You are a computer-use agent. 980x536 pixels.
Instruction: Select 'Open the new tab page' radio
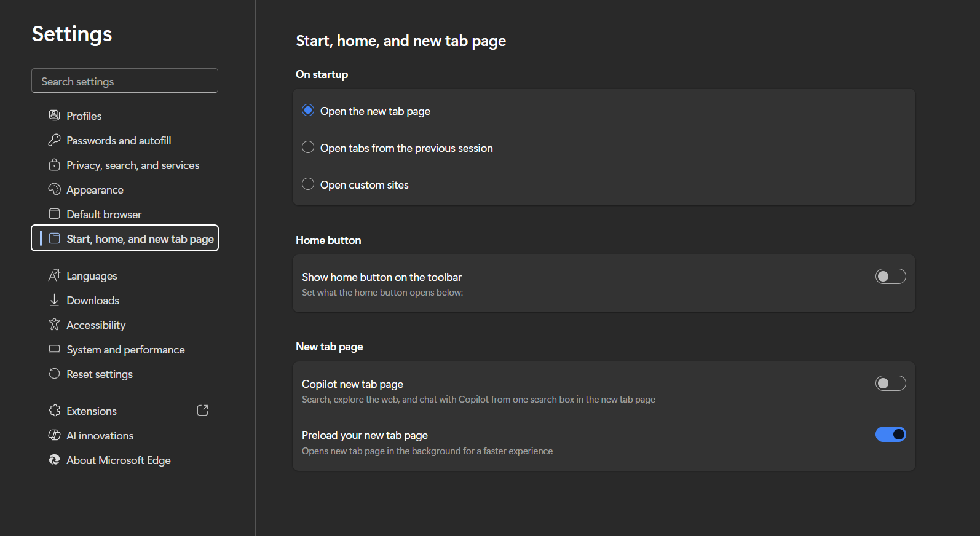point(308,111)
